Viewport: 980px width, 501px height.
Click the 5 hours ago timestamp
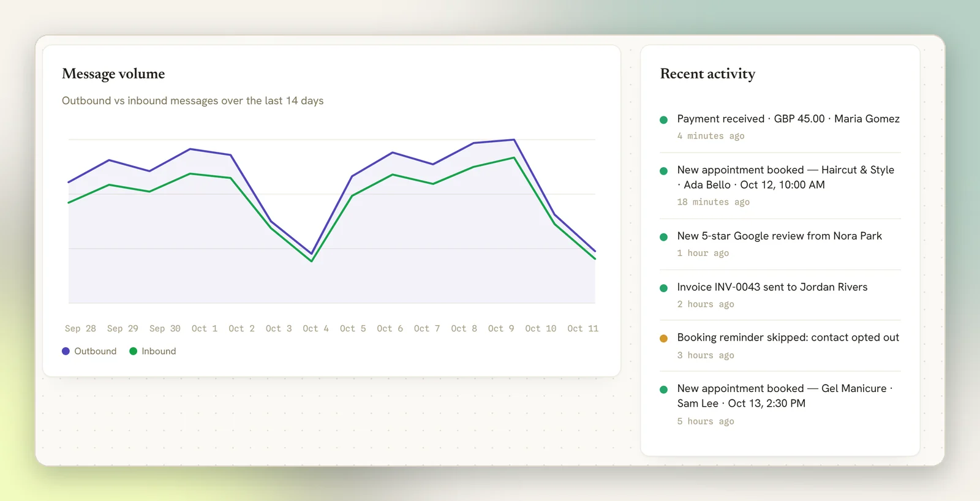pos(705,421)
